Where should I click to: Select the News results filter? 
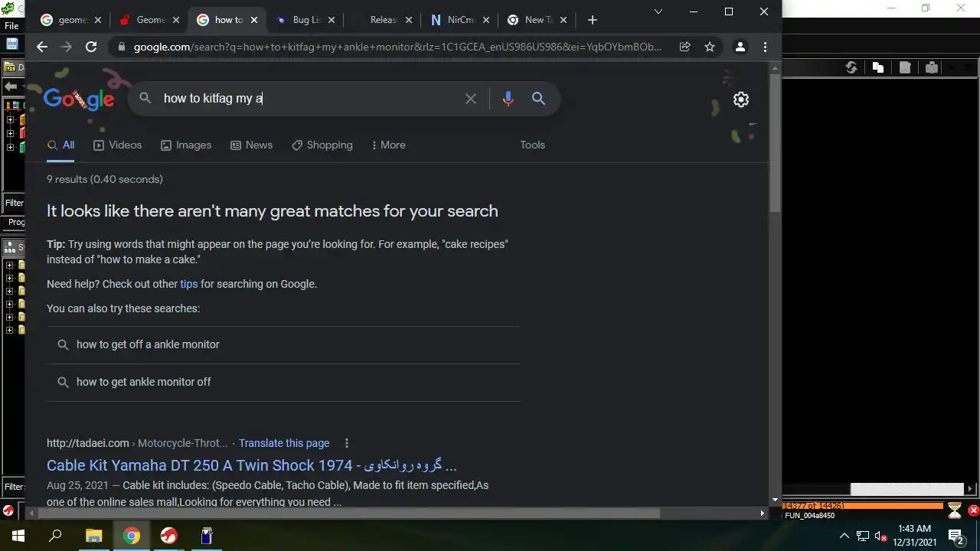tap(251, 145)
